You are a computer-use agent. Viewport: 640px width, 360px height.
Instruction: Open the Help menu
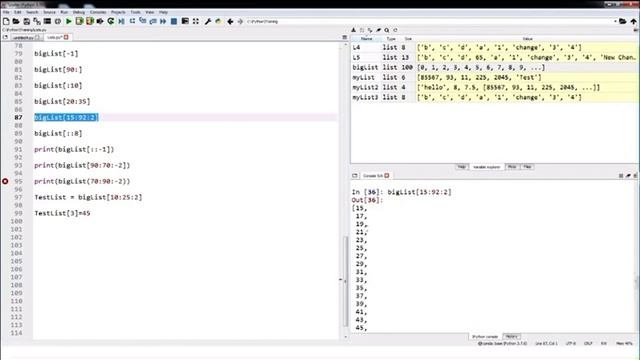(163, 12)
